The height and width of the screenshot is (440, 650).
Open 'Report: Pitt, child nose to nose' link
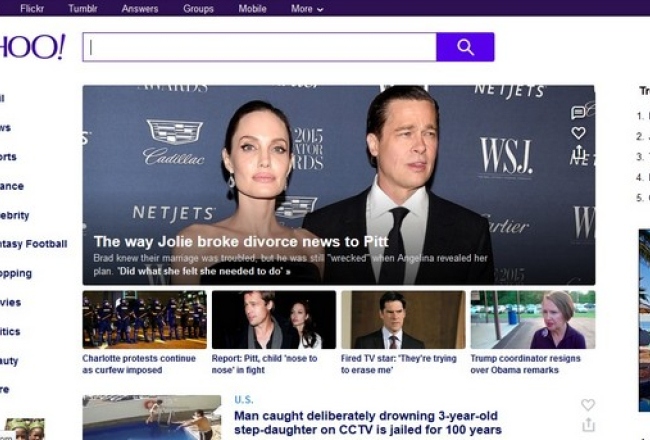click(x=264, y=364)
